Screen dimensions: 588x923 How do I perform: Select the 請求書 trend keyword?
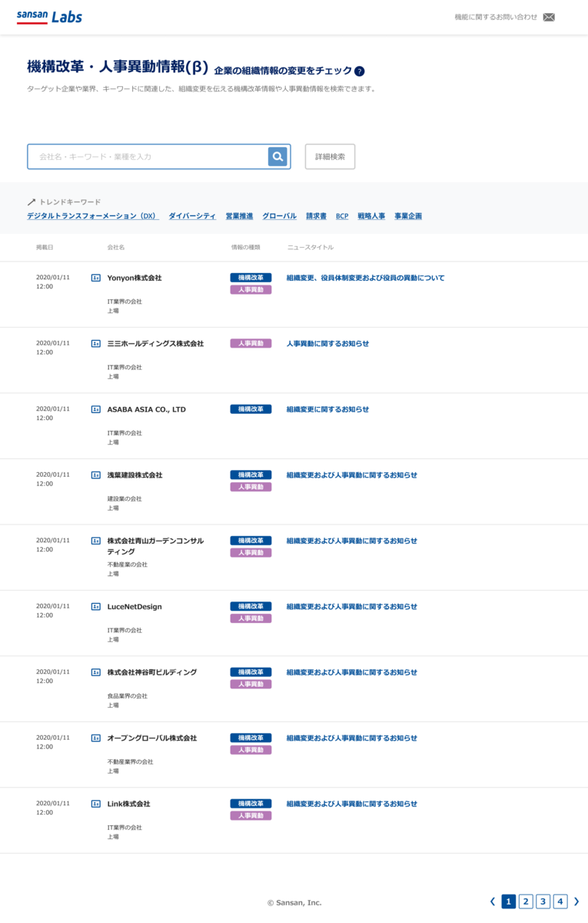316,216
